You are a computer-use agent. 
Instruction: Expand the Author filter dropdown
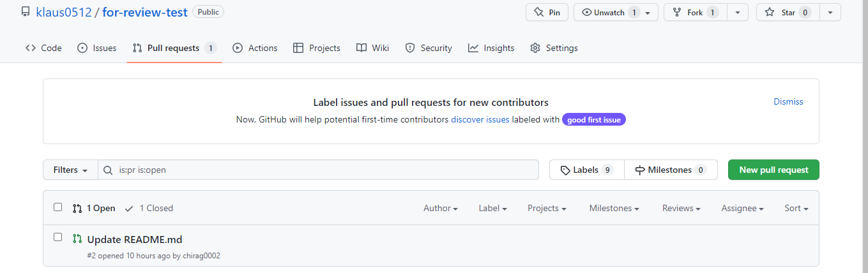tap(441, 208)
